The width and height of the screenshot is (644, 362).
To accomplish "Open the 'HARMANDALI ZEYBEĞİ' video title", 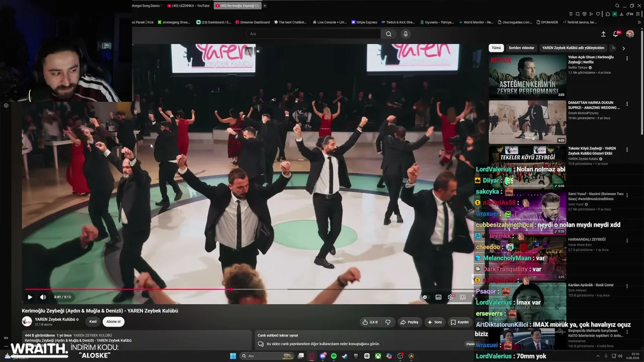I will coord(587,239).
